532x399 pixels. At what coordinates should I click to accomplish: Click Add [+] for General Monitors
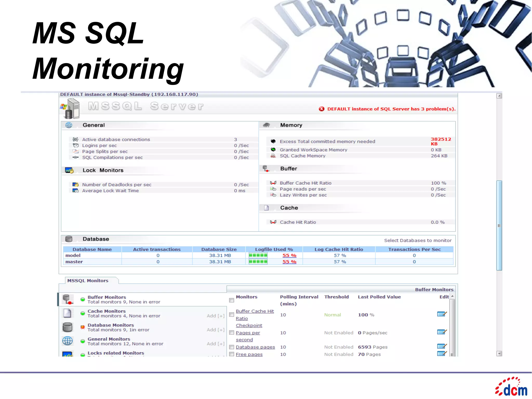[x=216, y=344]
